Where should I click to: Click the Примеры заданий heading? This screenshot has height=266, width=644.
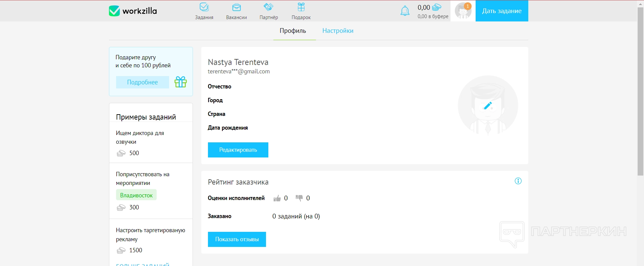point(146,117)
